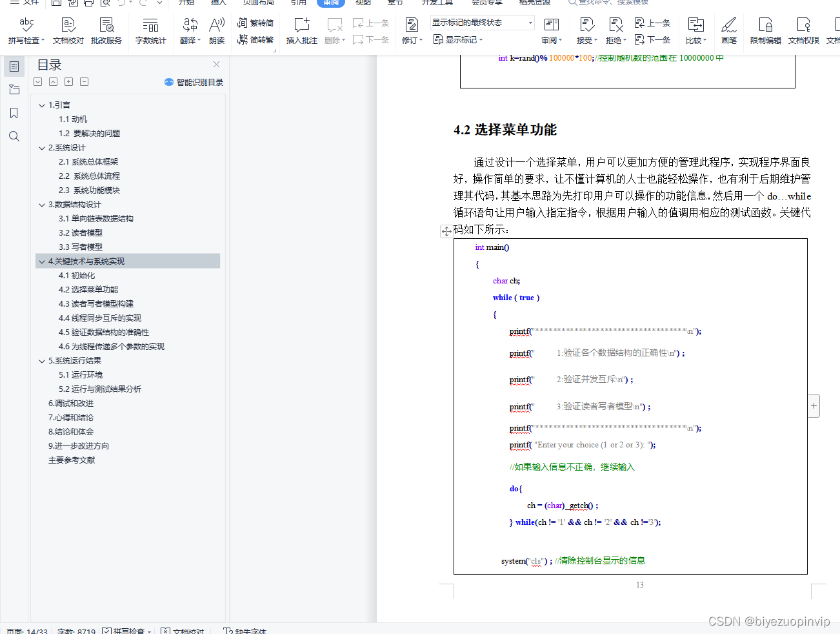Go to next change 下一条 beside 拒绝
The image size is (840, 634).
coord(652,39)
